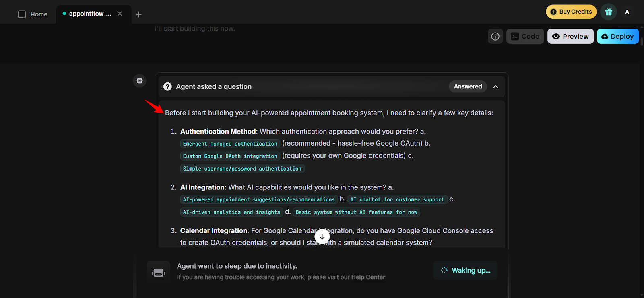Screen dimensions: 644x298
Task: Open the Code view
Action: 525,36
